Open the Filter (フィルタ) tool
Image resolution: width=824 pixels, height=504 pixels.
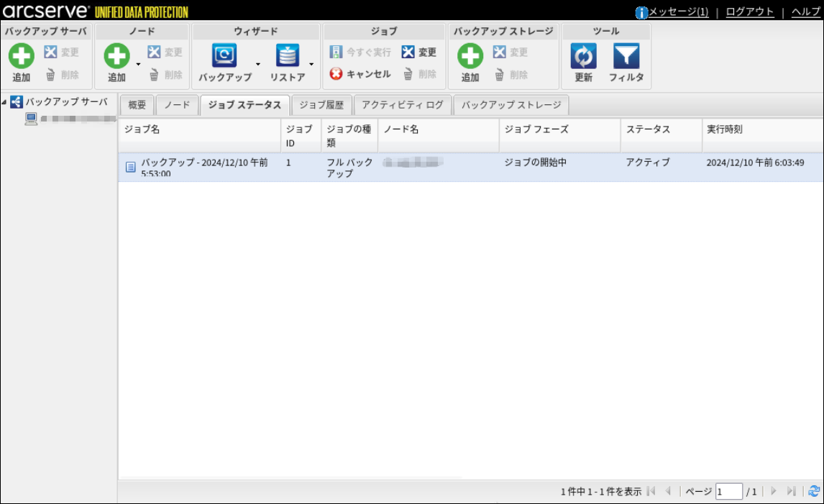click(626, 56)
